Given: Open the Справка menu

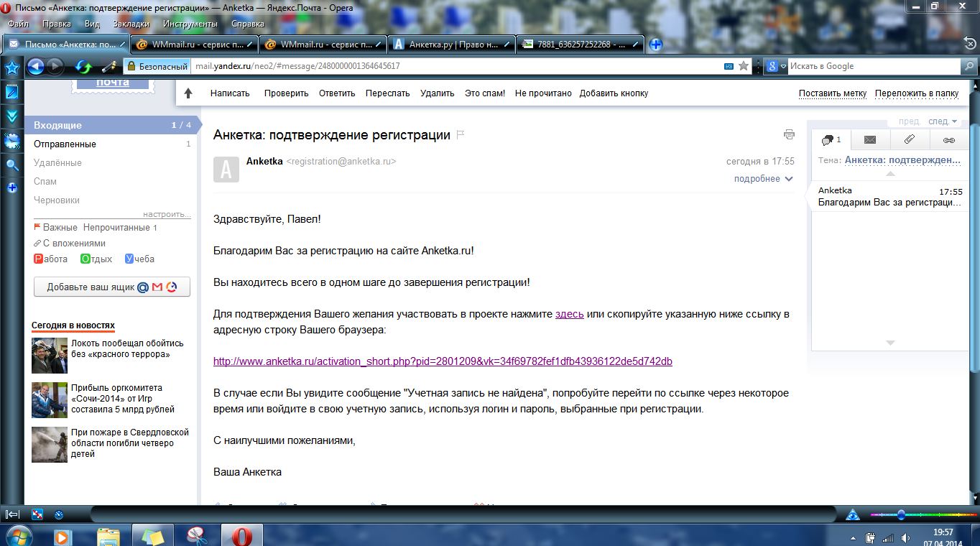Looking at the screenshot, I should [x=248, y=24].
